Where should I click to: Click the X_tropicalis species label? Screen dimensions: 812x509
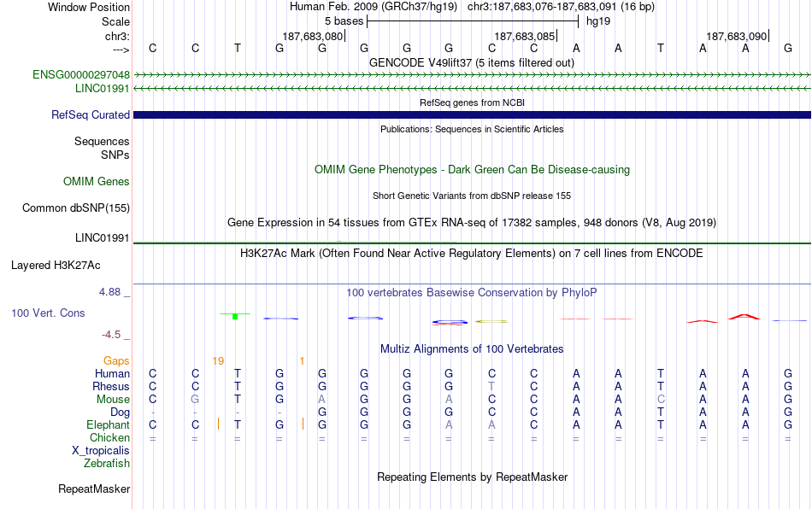[x=101, y=451]
